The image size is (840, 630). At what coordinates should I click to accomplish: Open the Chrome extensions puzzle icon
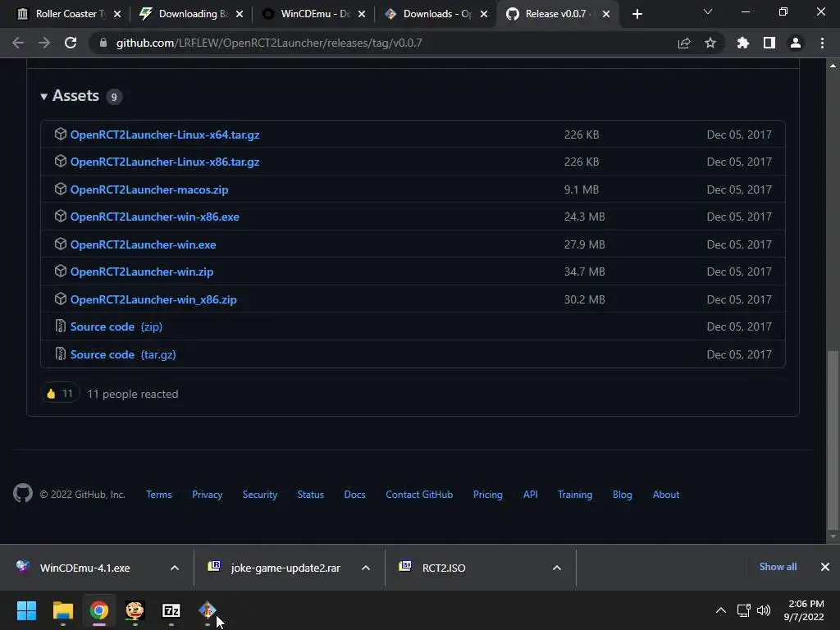(742, 43)
